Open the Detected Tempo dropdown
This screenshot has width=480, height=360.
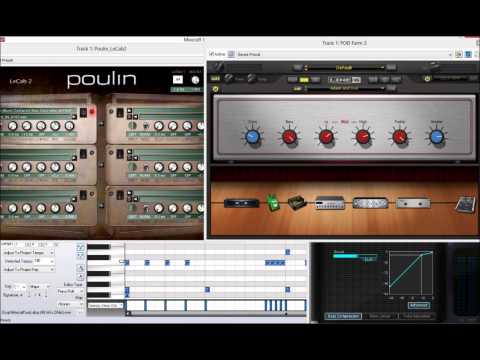[43, 261]
